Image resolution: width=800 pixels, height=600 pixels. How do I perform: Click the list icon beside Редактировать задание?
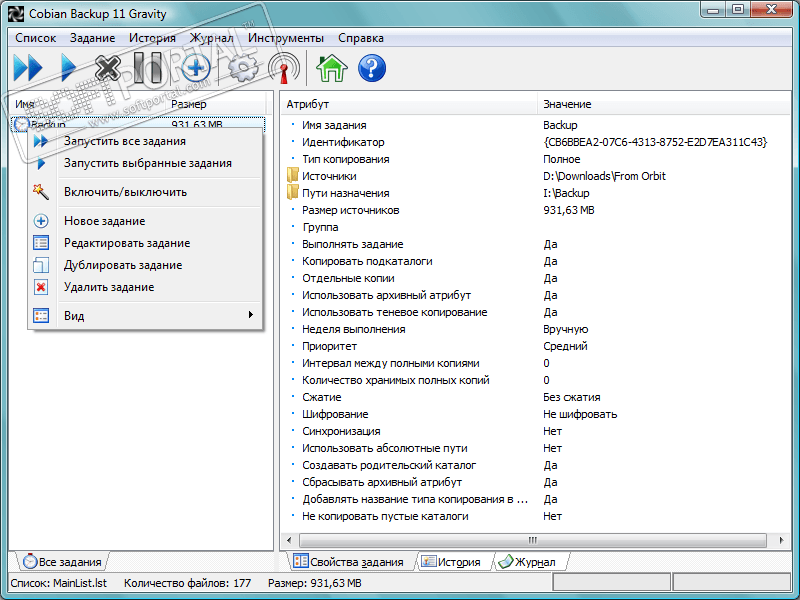41,243
